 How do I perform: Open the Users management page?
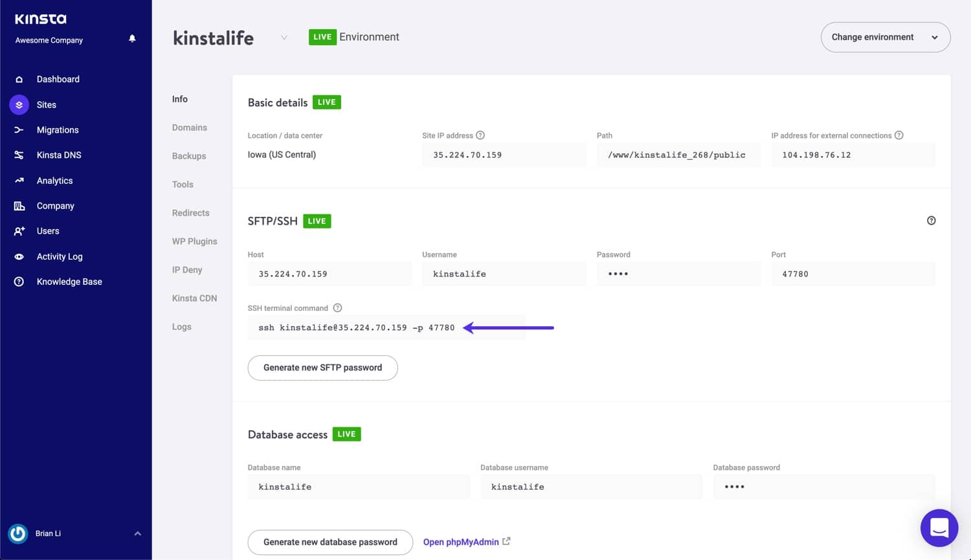pyautogui.click(x=48, y=230)
